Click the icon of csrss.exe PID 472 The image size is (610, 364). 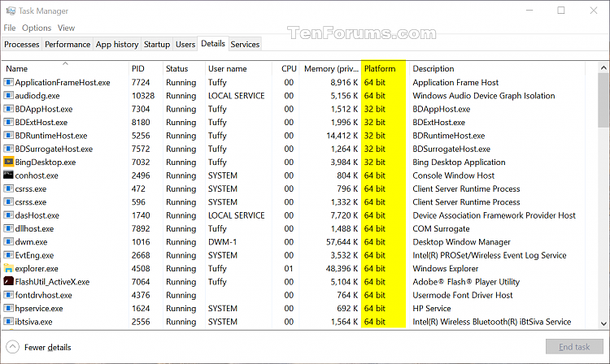click(x=8, y=188)
